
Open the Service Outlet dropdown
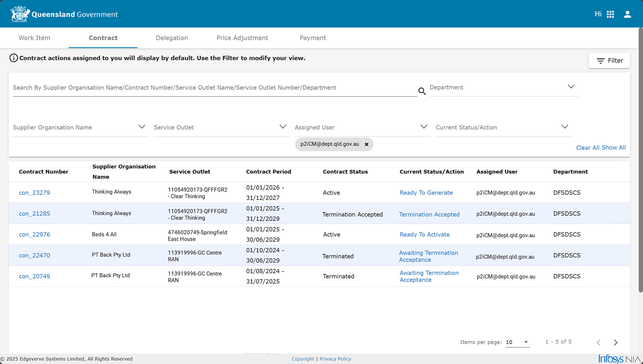click(x=221, y=128)
